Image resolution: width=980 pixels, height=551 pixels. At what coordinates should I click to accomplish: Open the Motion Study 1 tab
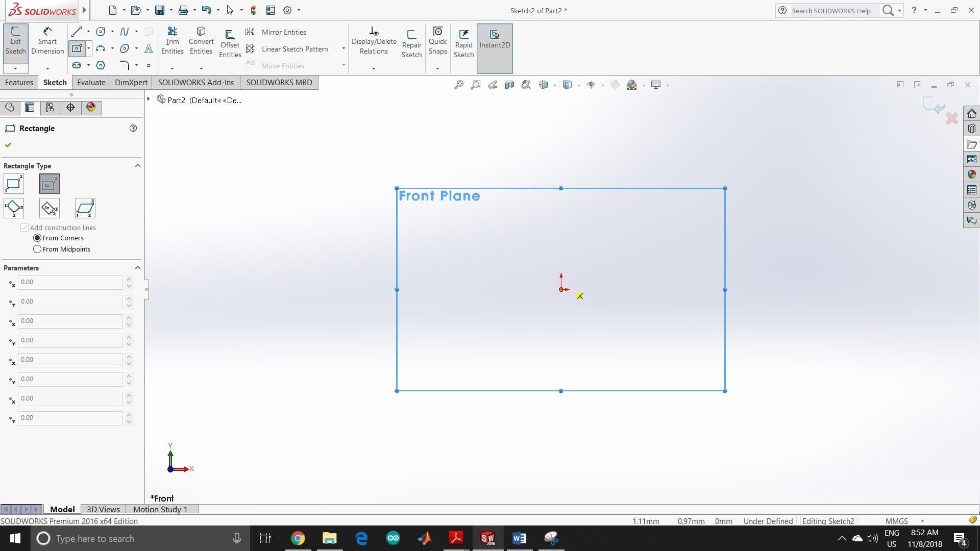click(160, 509)
